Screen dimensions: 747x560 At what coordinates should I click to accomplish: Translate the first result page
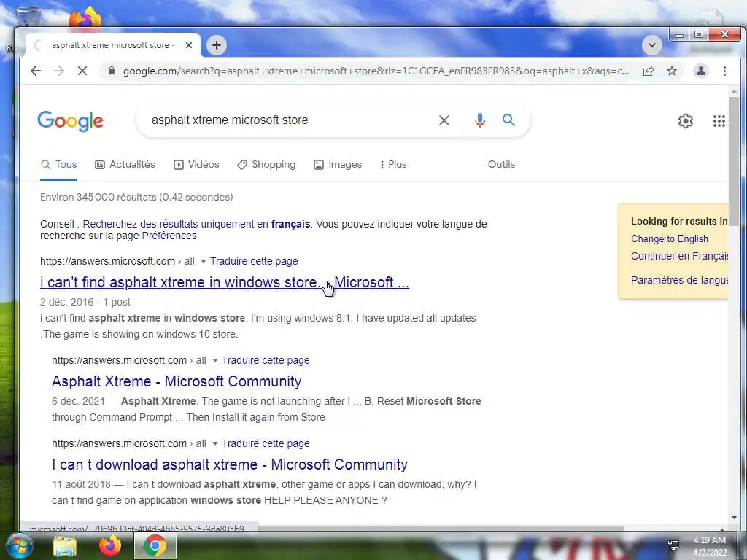[254, 261]
